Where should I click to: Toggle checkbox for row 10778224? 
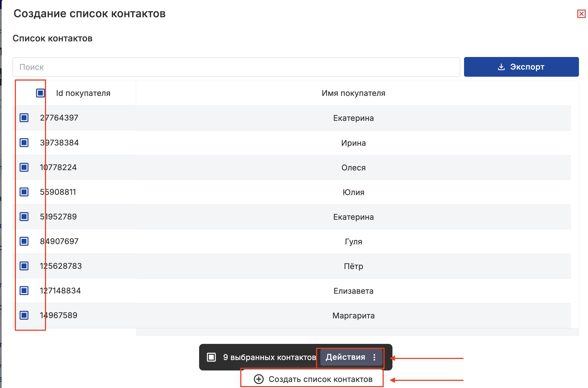24,167
